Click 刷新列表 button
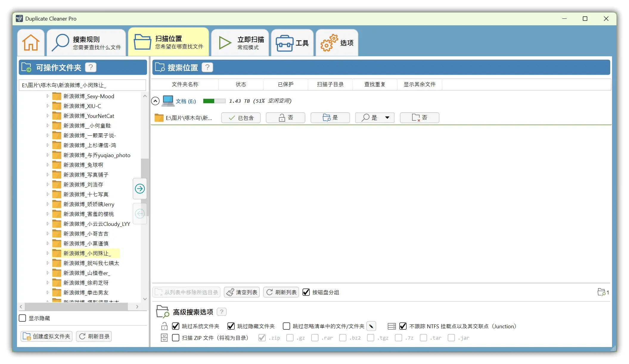 (281, 292)
